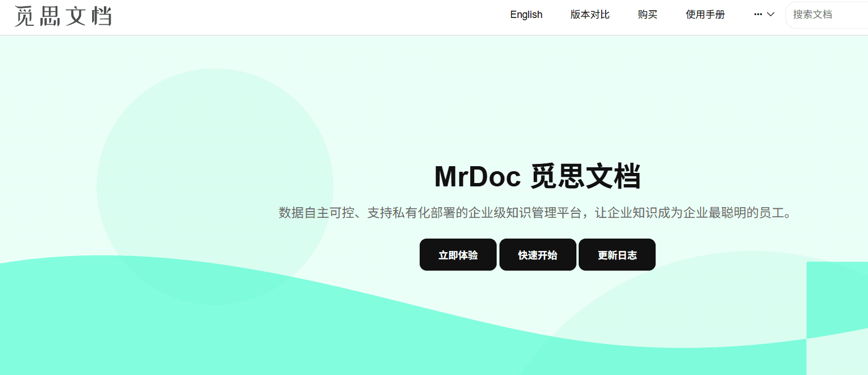
Task: Click the 快速开始 button
Action: (538, 255)
